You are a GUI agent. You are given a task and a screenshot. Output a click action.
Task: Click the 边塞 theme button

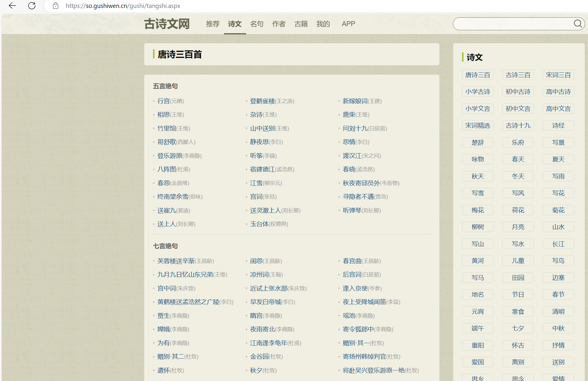tap(558, 278)
